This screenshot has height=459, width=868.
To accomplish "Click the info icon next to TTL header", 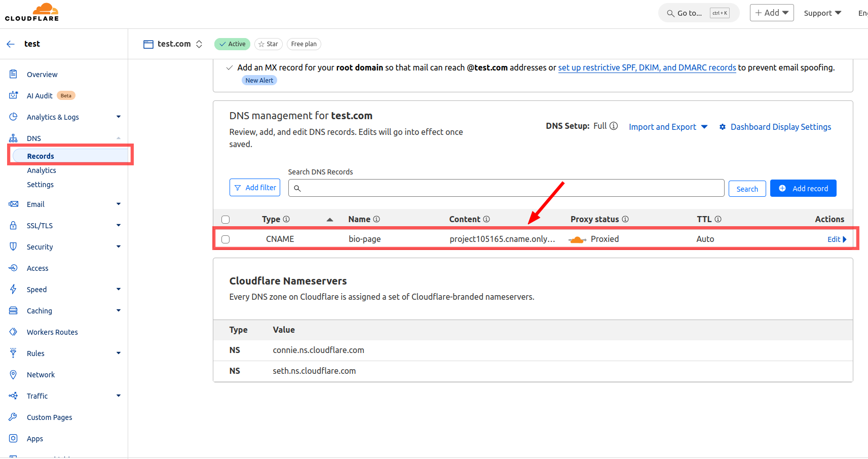I will (x=718, y=219).
